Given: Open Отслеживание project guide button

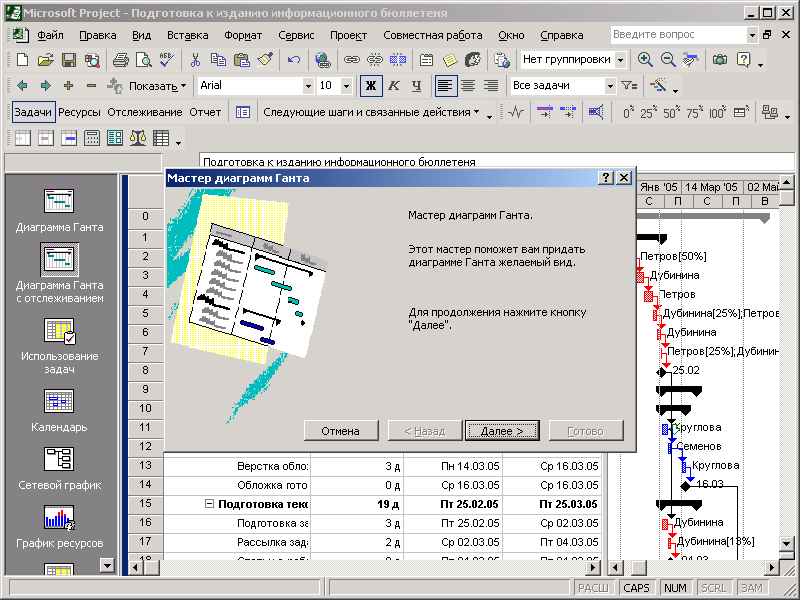Looking at the screenshot, I should point(144,112).
